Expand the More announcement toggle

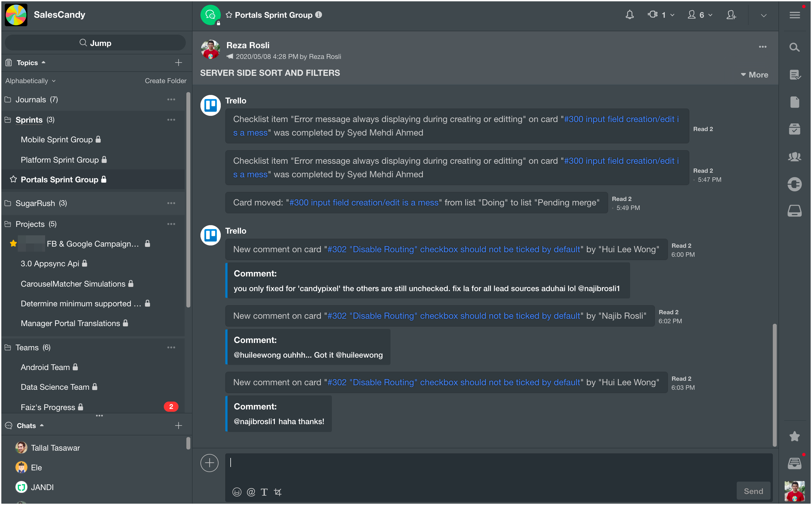pyautogui.click(x=754, y=75)
